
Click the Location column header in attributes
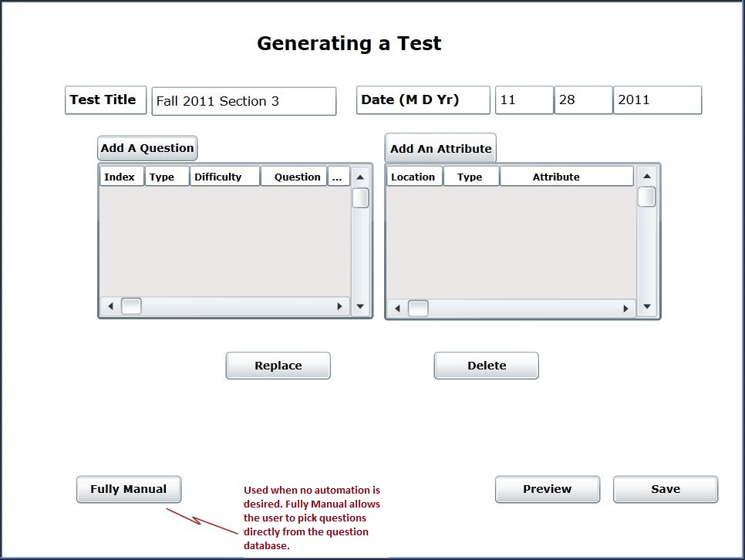coord(414,177)
